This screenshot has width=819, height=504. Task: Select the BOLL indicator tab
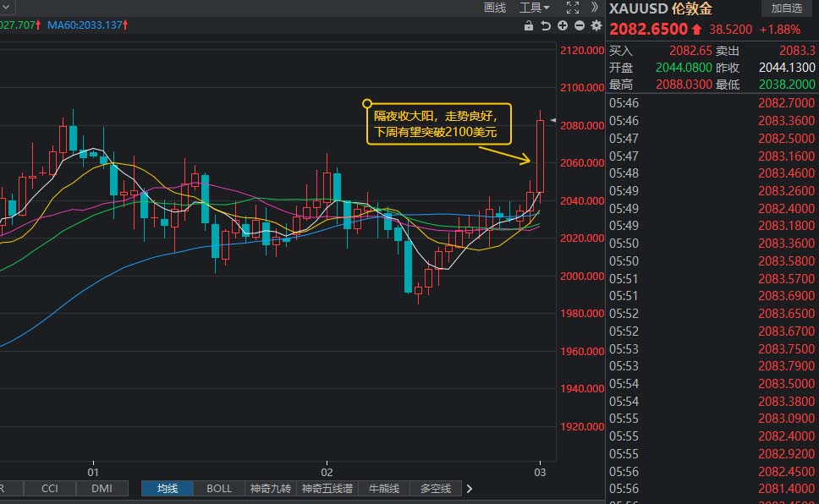219,488
